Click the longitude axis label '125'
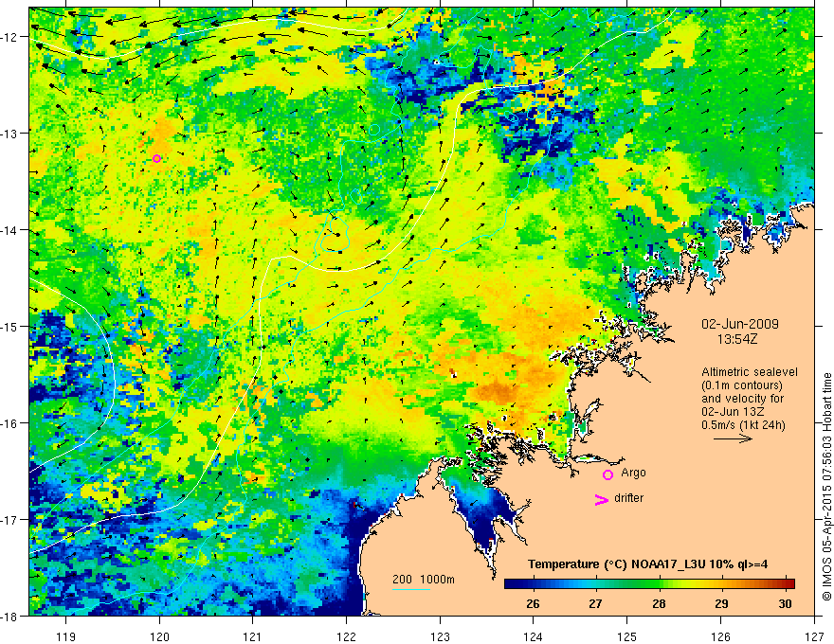This screenshot has height=644, width=834. 627,636
